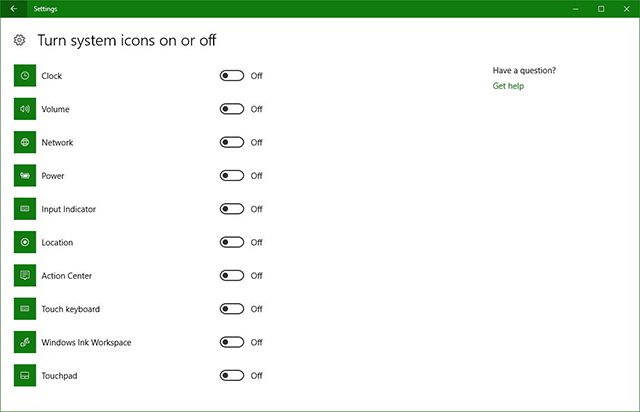Turn on the Touchpad toggle
Viewport: 640px width, 412px height.
click(232, 376)
